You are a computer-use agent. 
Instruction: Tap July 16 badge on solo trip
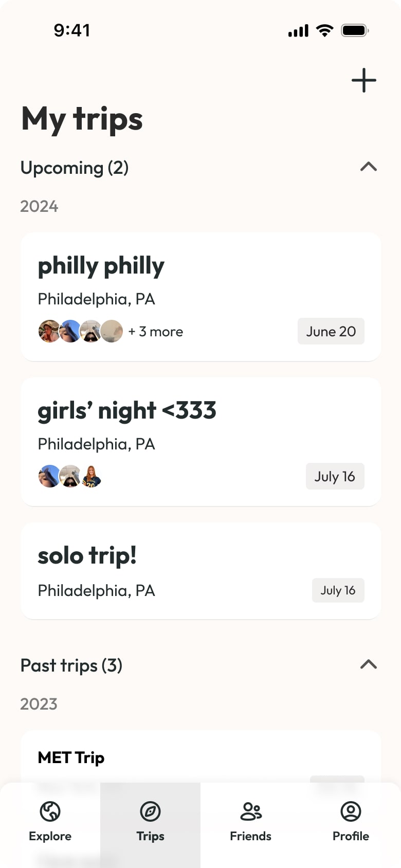pos(338,590)
